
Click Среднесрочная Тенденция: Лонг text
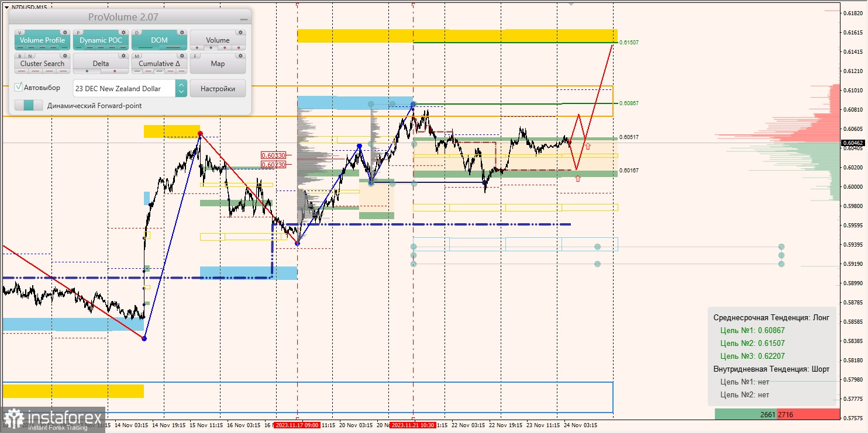[771, 317]
